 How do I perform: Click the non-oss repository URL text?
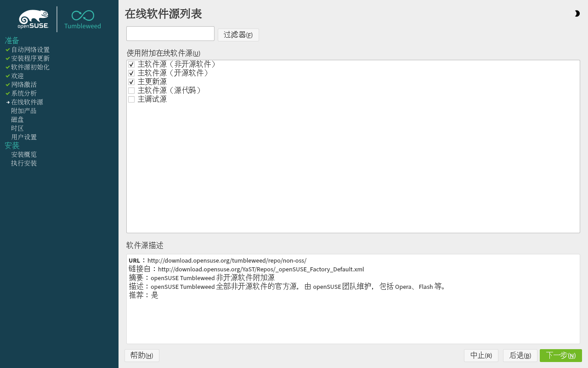pyautogui.click(x=227, y=260)
